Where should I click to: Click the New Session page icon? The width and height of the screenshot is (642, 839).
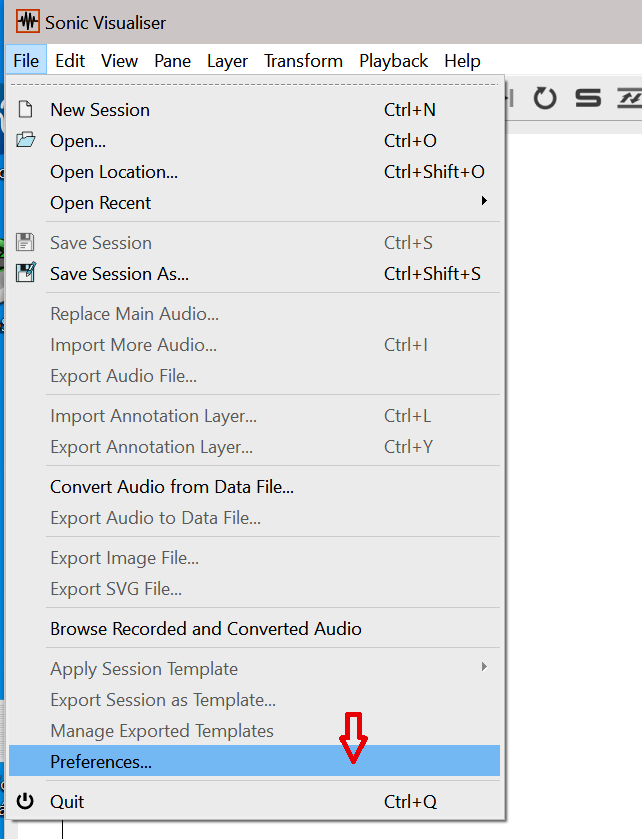click(x=25, y=109)
